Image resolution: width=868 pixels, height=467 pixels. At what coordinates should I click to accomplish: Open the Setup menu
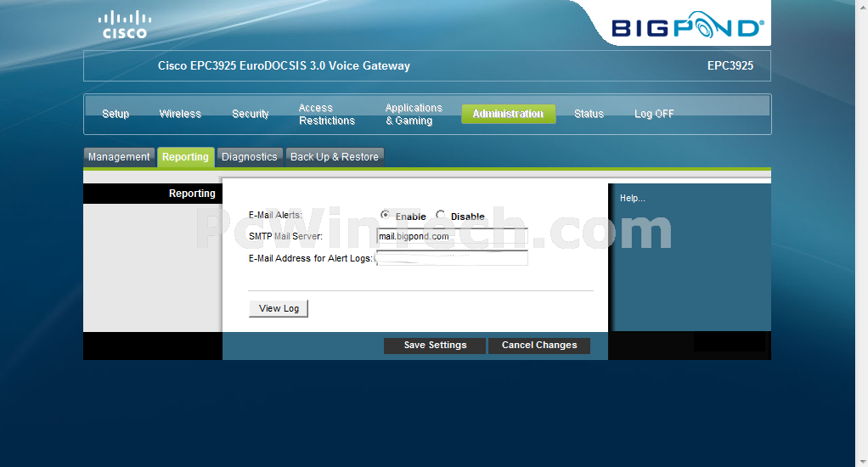click(x=116, y=114)
